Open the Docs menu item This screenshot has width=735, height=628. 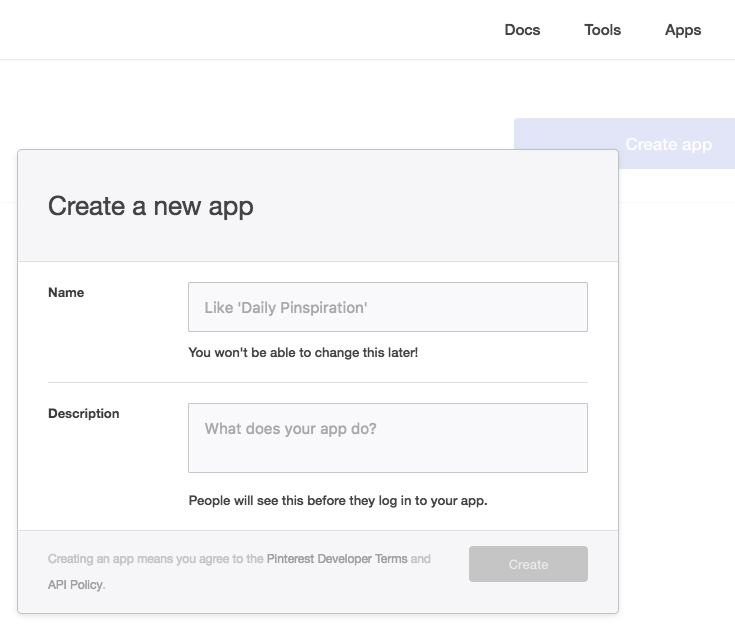click(522, 30)
